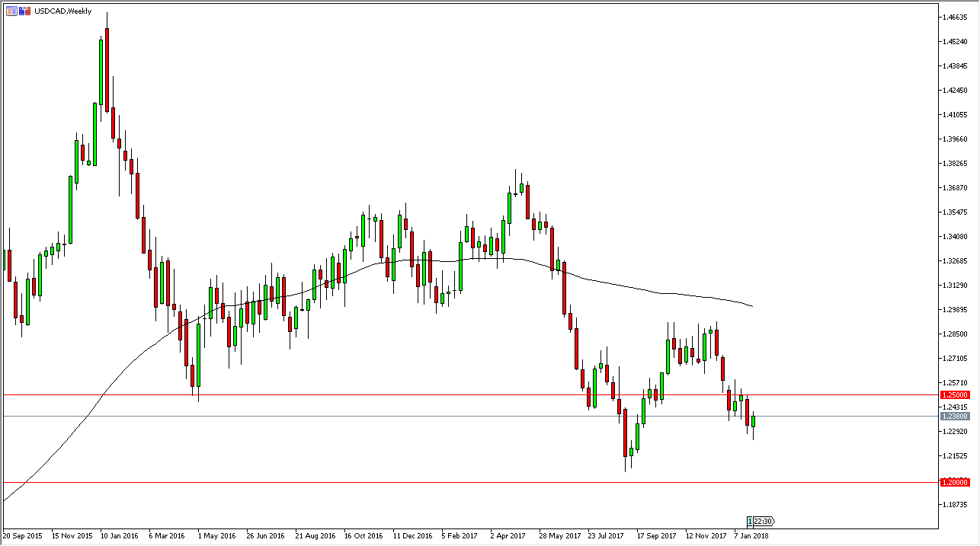Viewport: 980px width, 546px height.
Task: Click the USDCAD,Weekly chart title
Action: (x=62, y=11)
